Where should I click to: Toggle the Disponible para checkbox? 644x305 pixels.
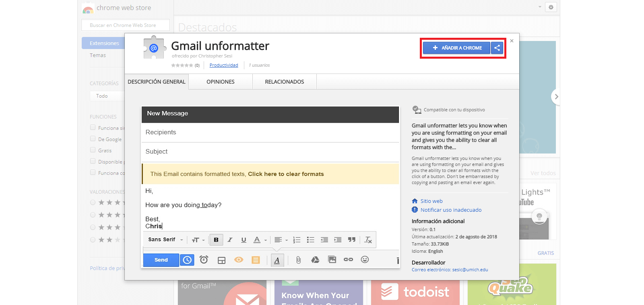pos(93,161)
